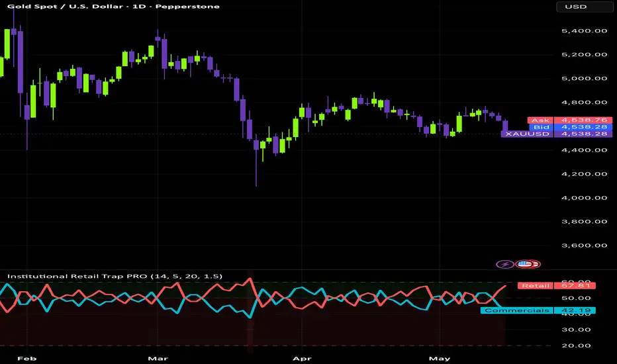Screen dimensions: 617x364
Task: Click the 4,000.00 price scale label
Action: tap(585, 198)
